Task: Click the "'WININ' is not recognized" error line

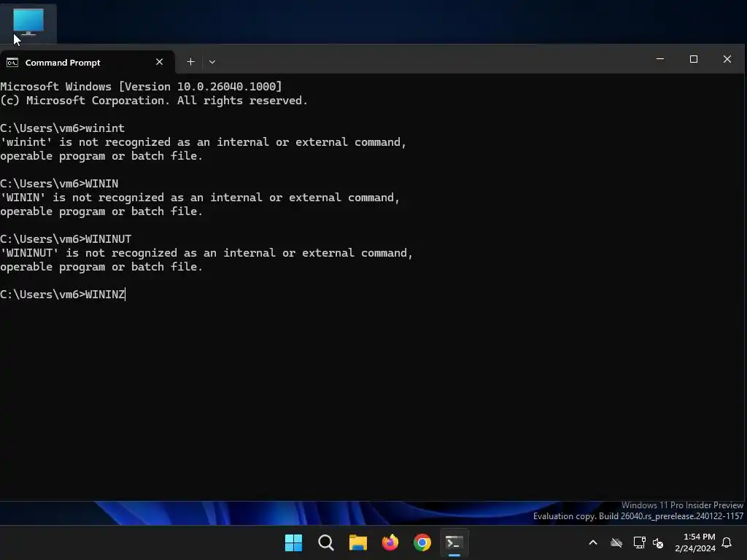Action: [200, 197]
